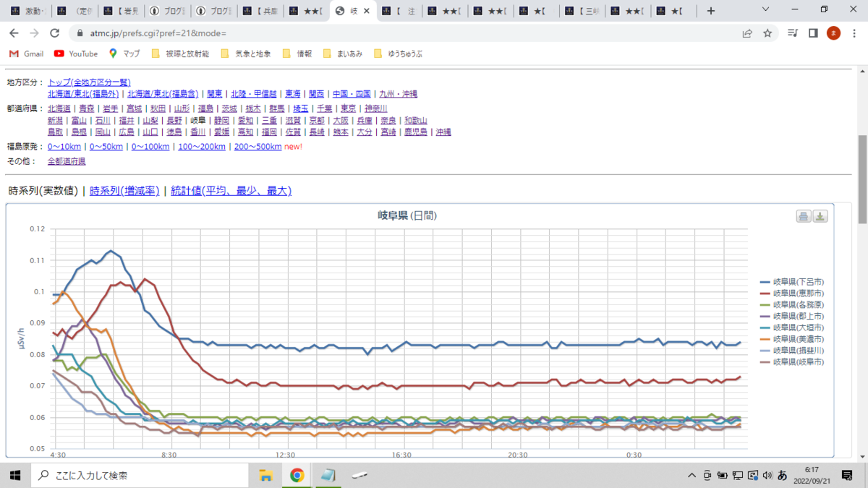This screenshot has height=488, width=868.
Task: Bookmark this page with the star icon
Action: tap(767, 33)
